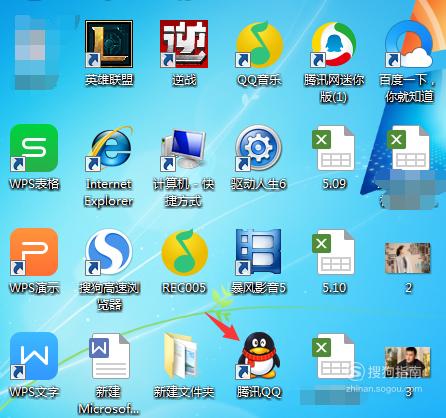This screenshot has width=446, height=418.
Task: Select image thumbnail named 2
Action: [x=408, y=258]
